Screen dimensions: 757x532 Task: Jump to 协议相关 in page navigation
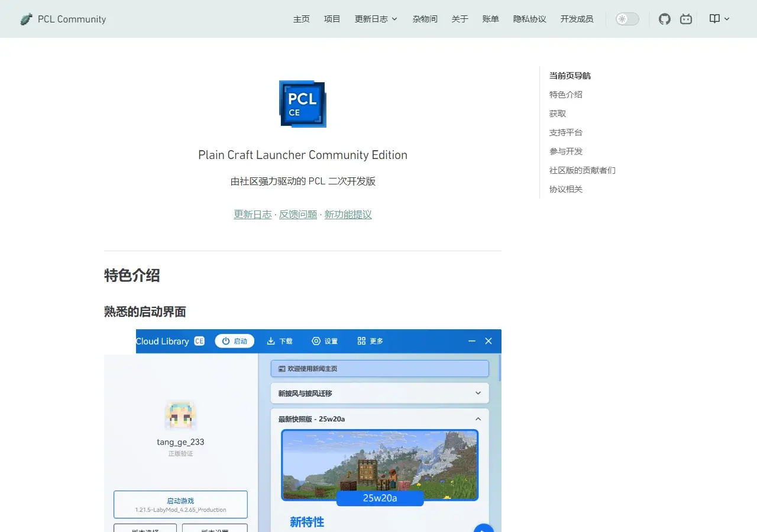pos(566,189)
